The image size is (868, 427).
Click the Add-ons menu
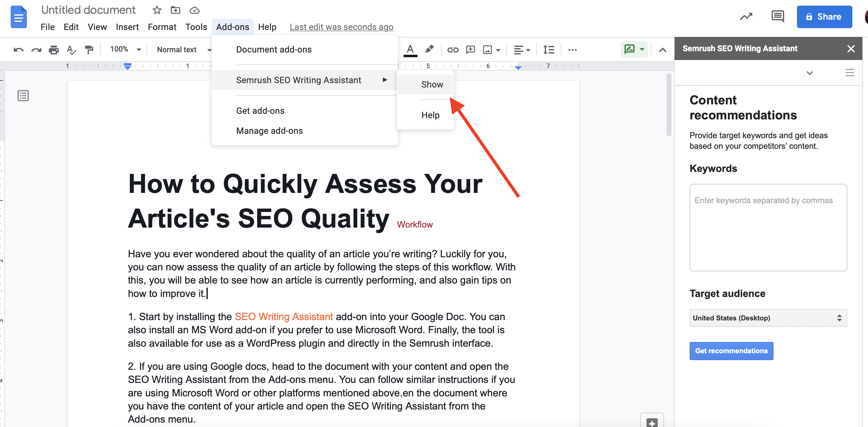tap(232, 27)
